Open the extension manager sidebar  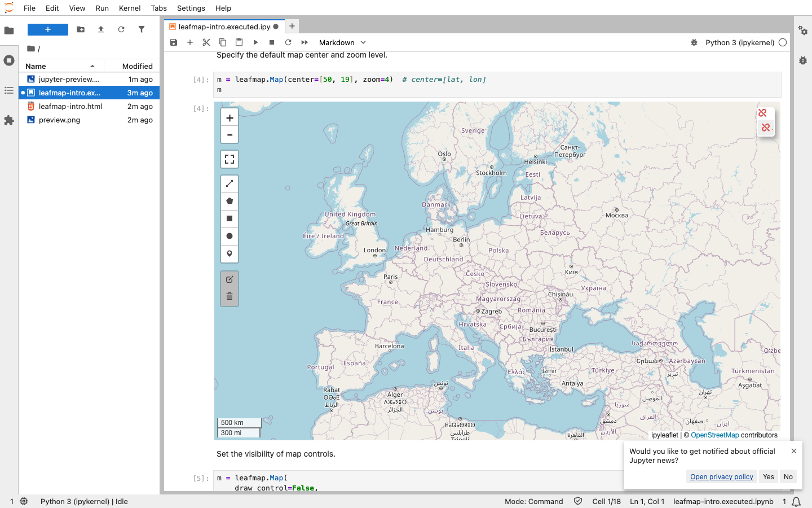click(x=9, y=120)
